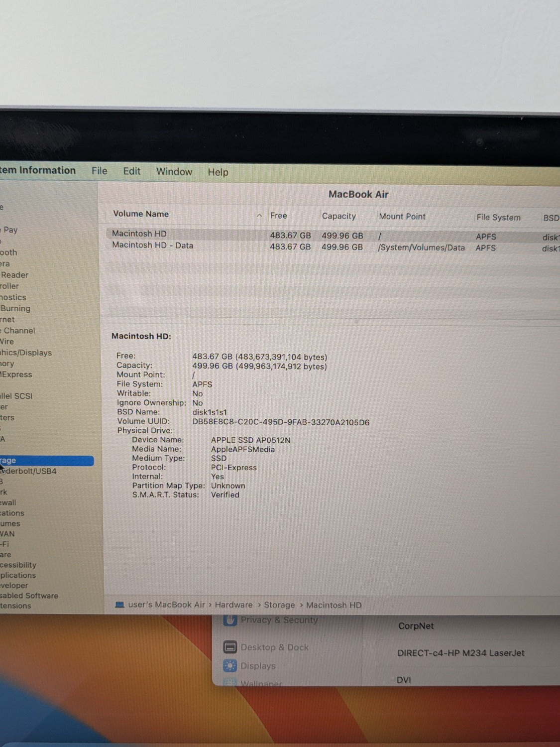
Task: Click the BSD Name value disk1s1s1
Action: pos(210,412)
